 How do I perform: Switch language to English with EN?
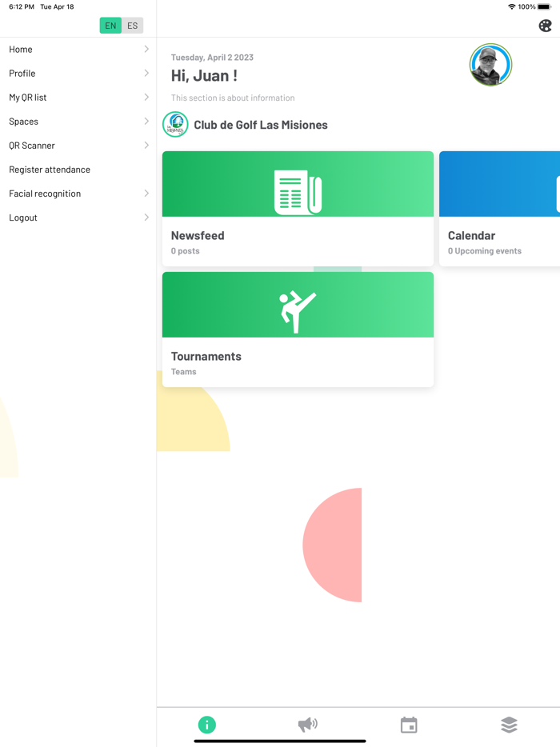click(110, 26)
